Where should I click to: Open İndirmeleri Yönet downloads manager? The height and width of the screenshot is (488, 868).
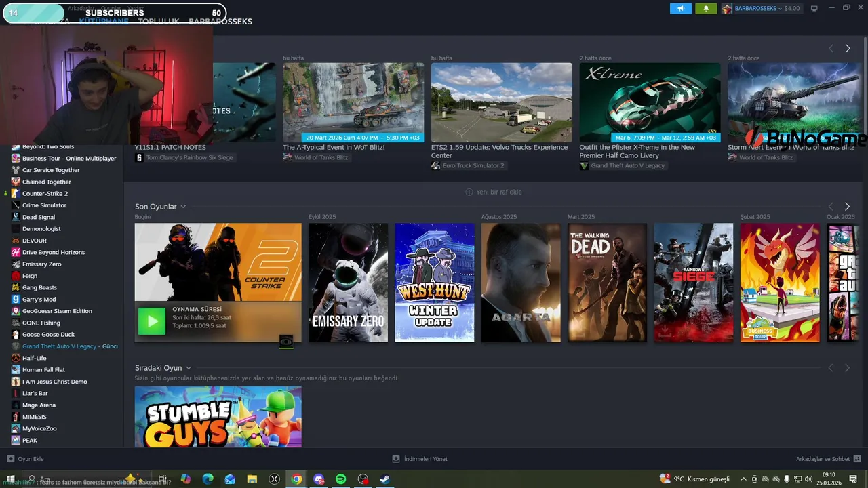coord(420,459)
